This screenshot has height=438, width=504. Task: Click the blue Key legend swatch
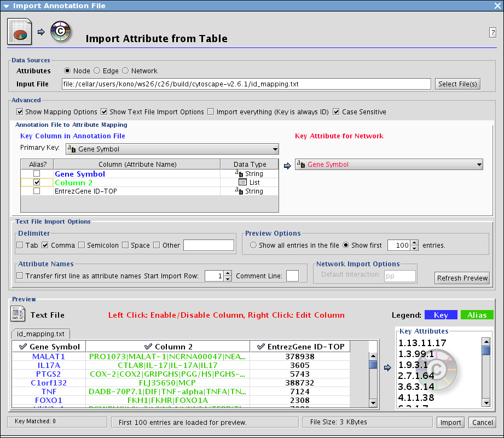click(441, 315)
